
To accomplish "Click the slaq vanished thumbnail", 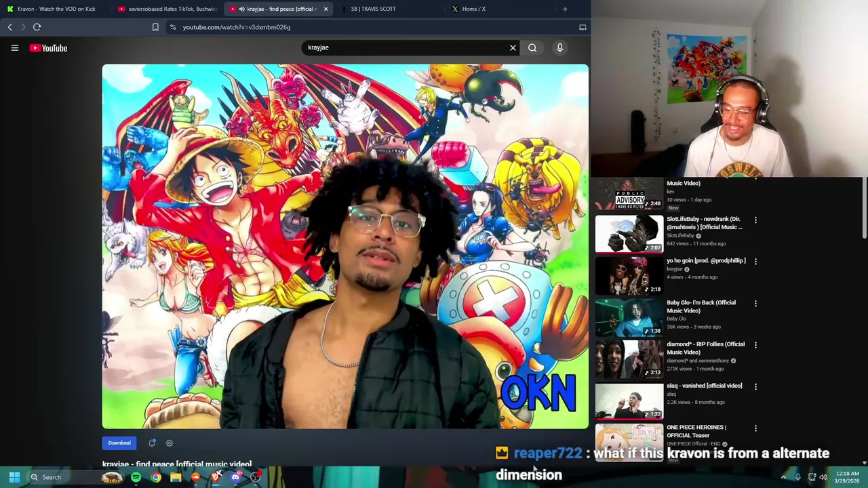I will (629, 401).
